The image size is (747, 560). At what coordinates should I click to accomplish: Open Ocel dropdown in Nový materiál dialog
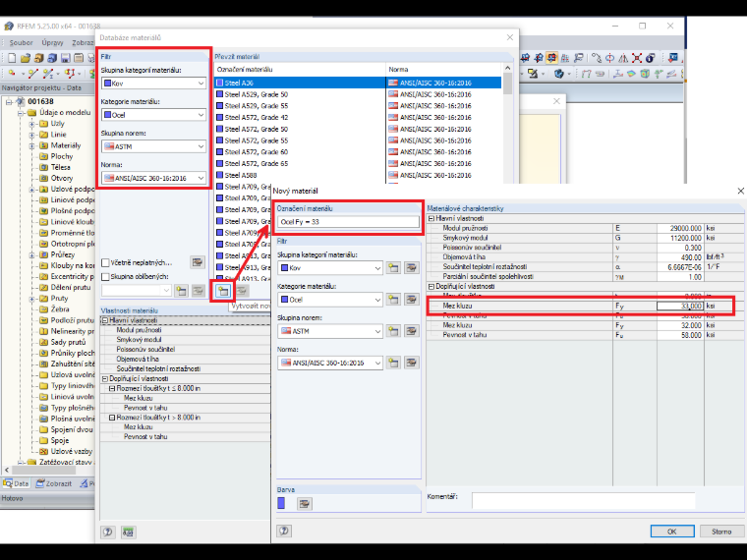pos(329,300)
